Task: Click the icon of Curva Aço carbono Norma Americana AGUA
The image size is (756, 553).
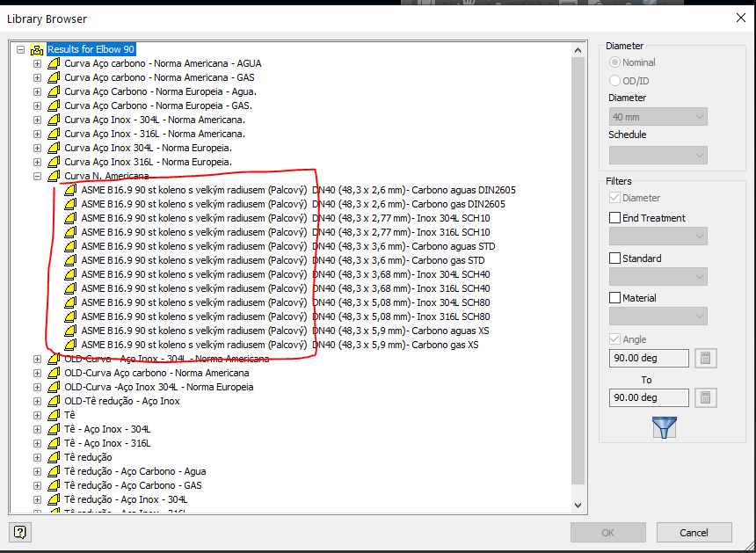Action: (x=54, y=63)
